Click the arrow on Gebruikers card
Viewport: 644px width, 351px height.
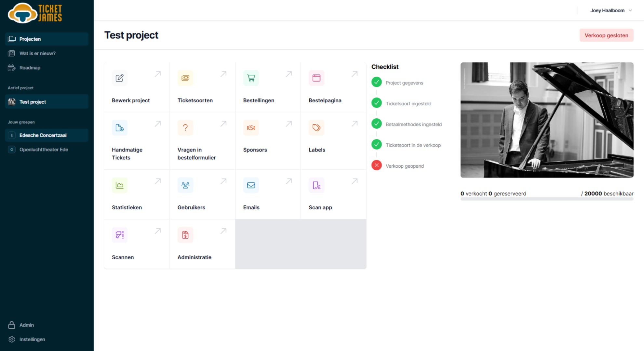[223, 181]
